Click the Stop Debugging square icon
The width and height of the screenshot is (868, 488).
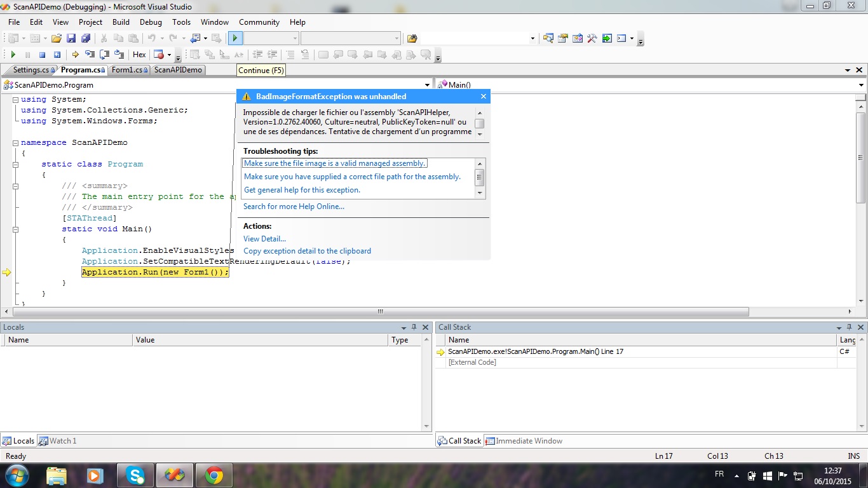(42, 55)
